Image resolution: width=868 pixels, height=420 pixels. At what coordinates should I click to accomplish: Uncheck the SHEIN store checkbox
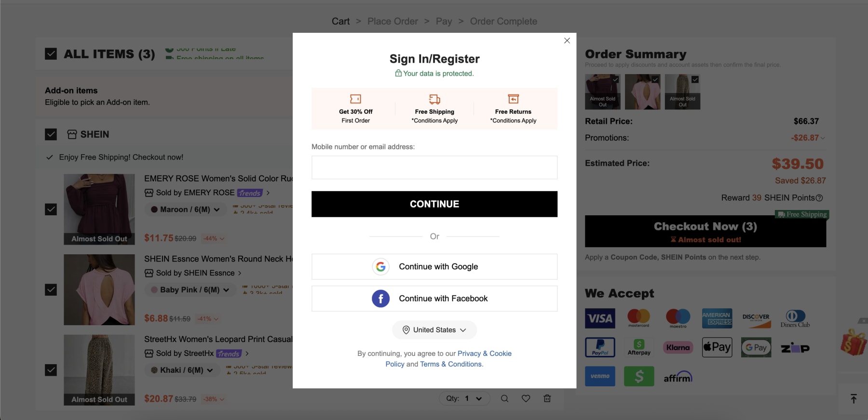[51, 134]
